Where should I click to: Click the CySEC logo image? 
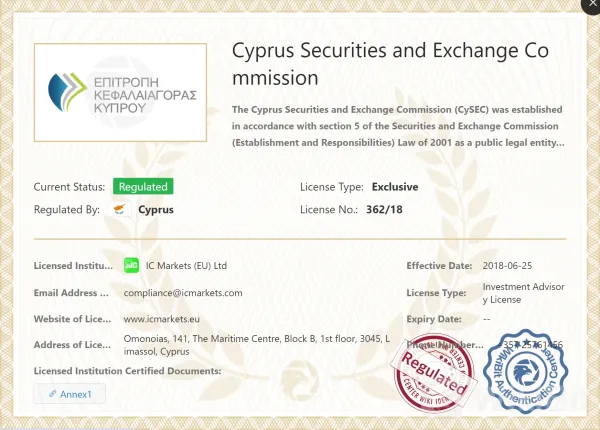click(120, 94)
